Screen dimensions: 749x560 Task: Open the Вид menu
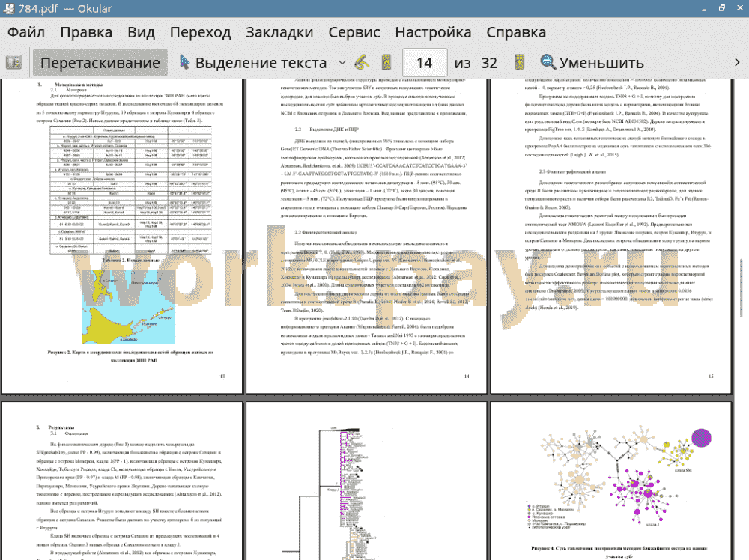(141, 32)
